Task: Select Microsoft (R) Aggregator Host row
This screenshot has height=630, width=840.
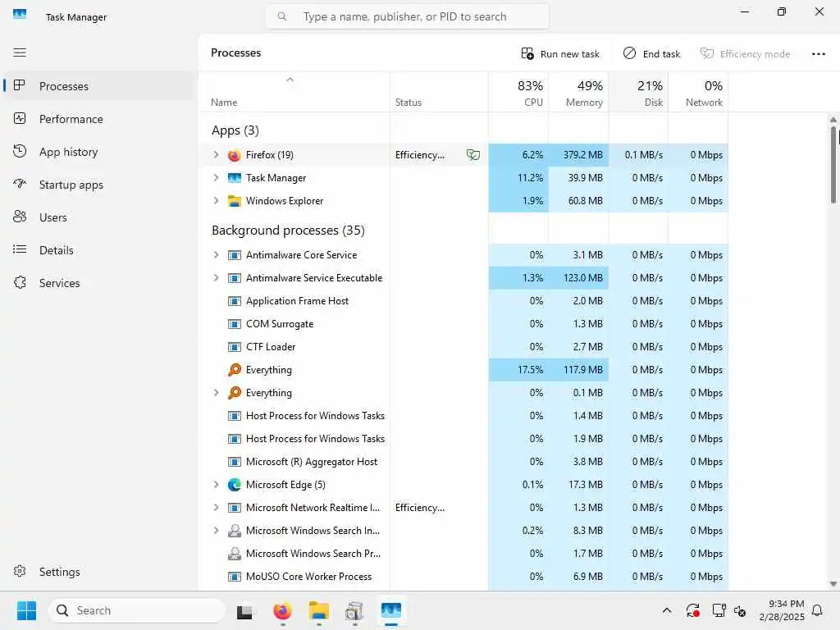Action: [x=463, y=462]
